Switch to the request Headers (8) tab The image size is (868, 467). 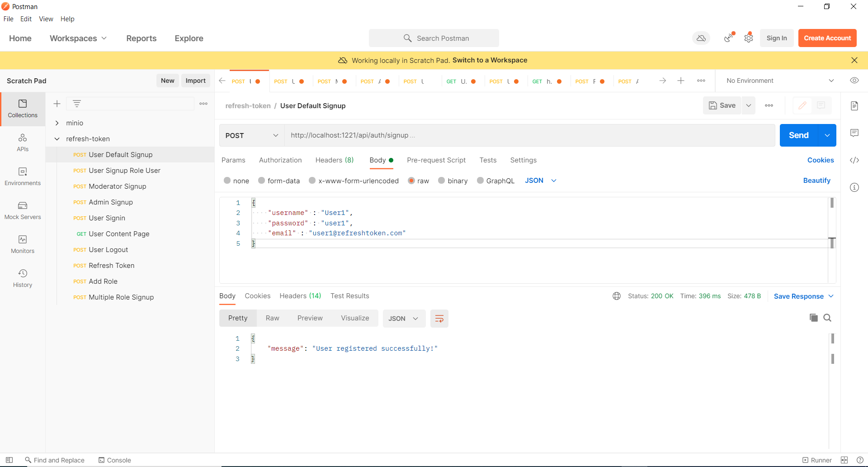coord(335,160)
